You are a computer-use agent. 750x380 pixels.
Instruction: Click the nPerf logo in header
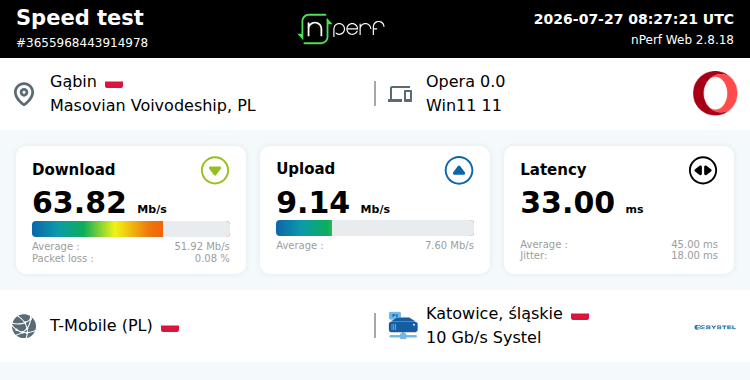click(342, 29)
